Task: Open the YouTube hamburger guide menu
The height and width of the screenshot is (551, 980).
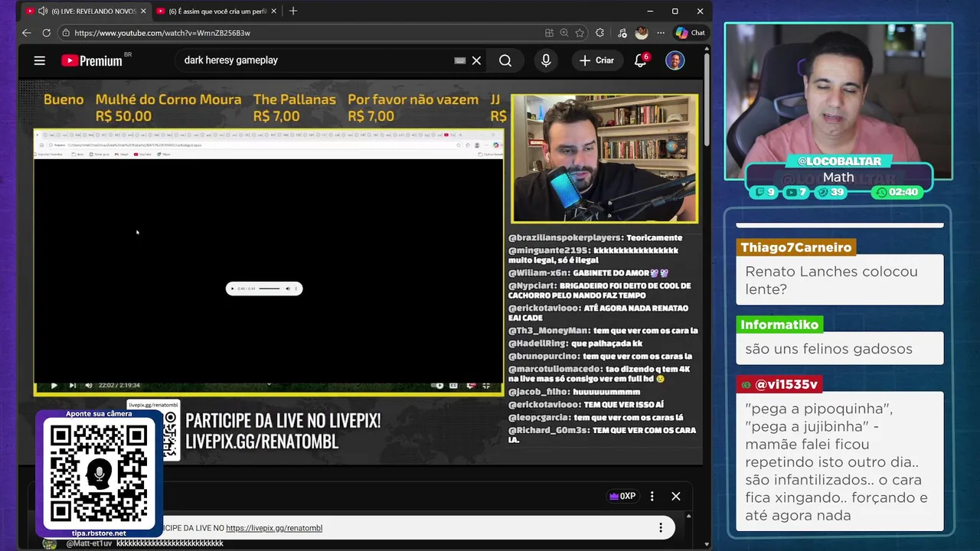Action: tap(40, 60)
